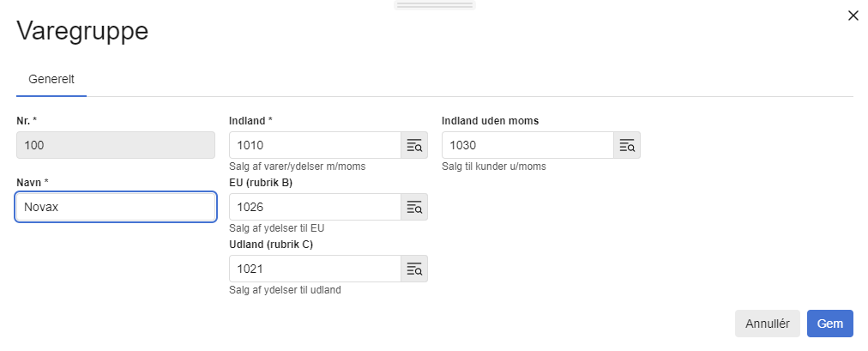Save the product group with Gem

829,324
